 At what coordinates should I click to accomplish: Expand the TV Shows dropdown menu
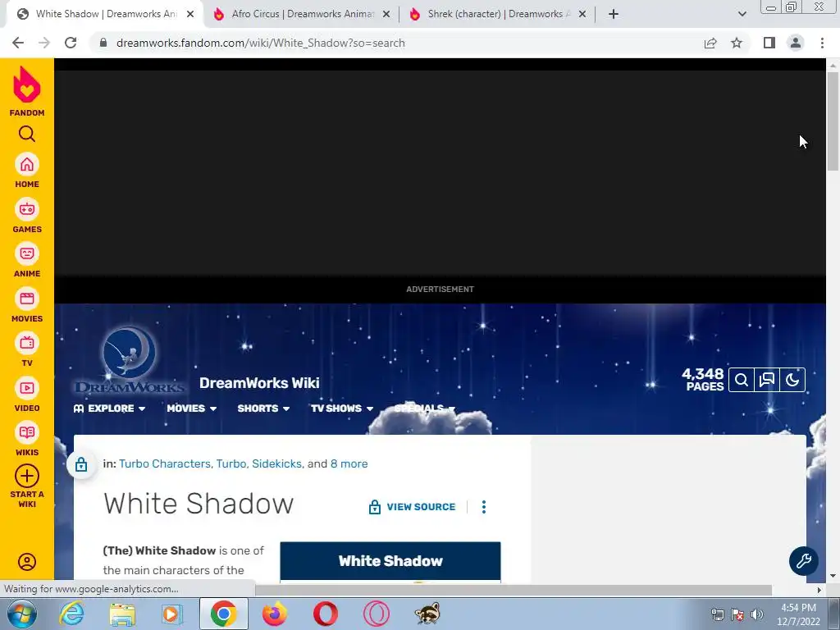[342, 409]
